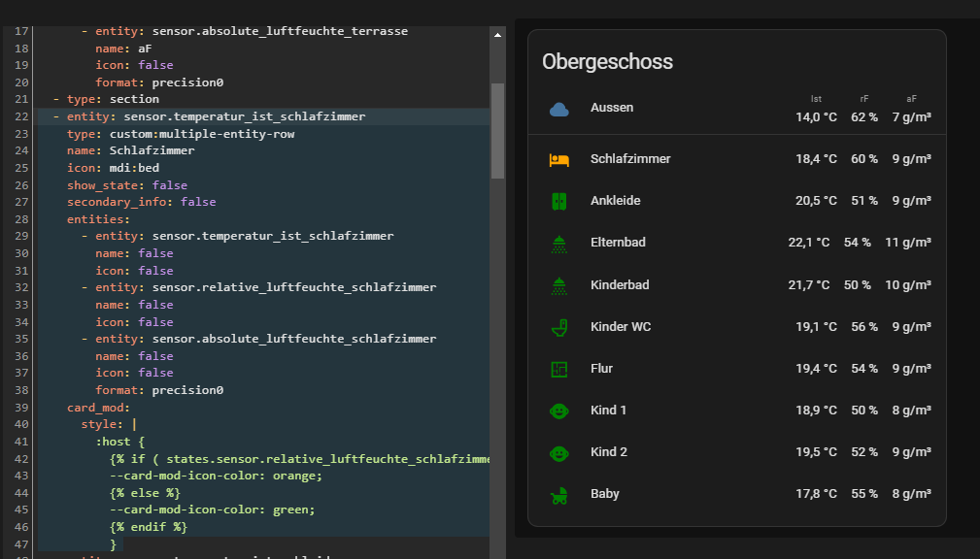This screenshot has height=559, width=980.
Task: Click the floor plan icon for Flur
Action: pyautogui.click(x=559, y=369)
